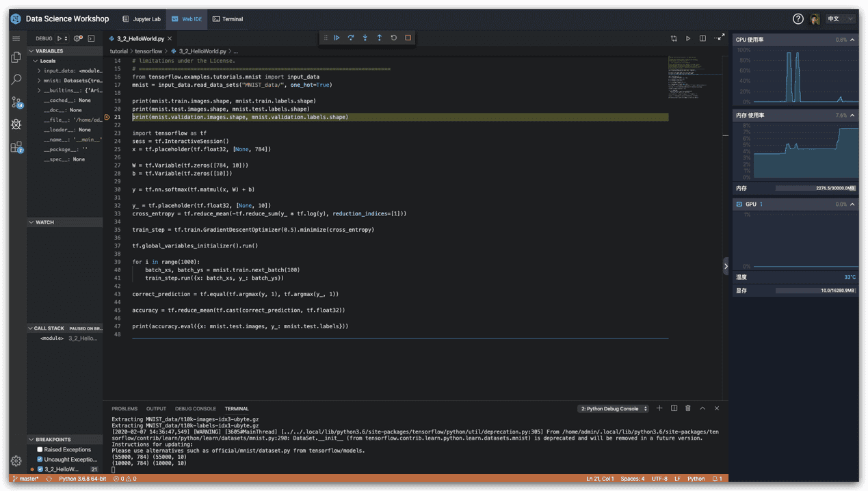The height and width of the screenshot is (491, 868).
Task: Click the user avatar in the top bar
Action: click(815, 19)
